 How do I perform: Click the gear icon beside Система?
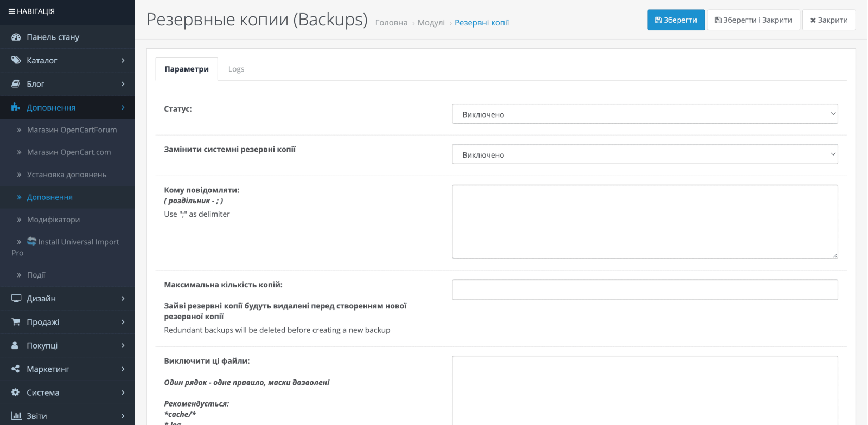click(x=15, y=392)
